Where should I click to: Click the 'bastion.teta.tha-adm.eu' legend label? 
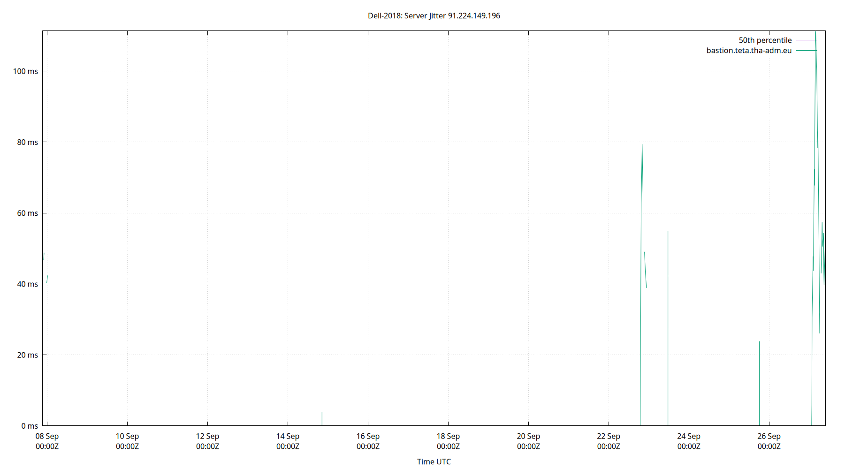pyautogui.click(x=749, y=51)
